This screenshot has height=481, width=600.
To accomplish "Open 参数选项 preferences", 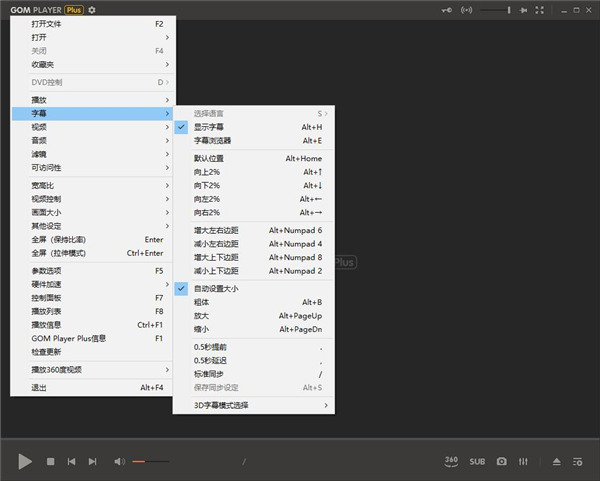I will [93, 271].
